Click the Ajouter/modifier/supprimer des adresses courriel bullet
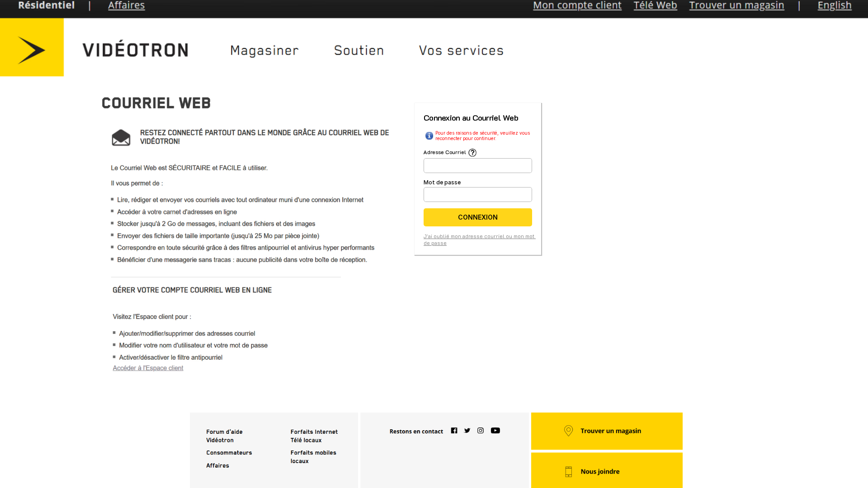 pos(187,333)
